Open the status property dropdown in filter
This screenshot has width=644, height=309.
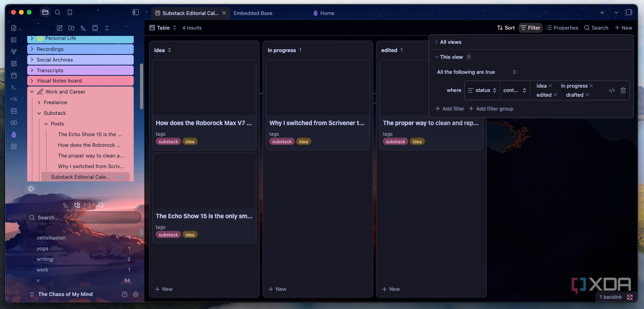pyautogui.click(x=482, y=90)
